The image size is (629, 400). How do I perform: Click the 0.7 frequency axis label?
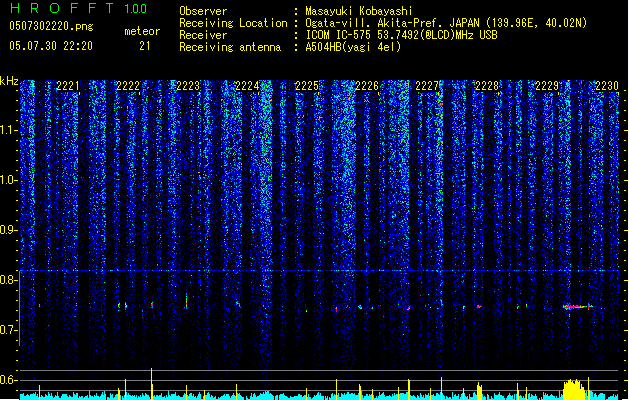pyautogui.click(x=9, y=330)
